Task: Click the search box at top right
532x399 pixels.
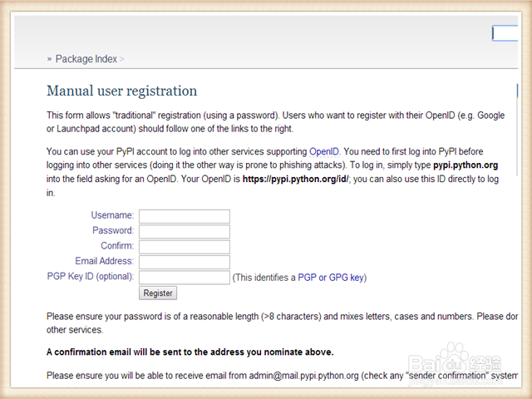Action: click(x=505, y=33)
